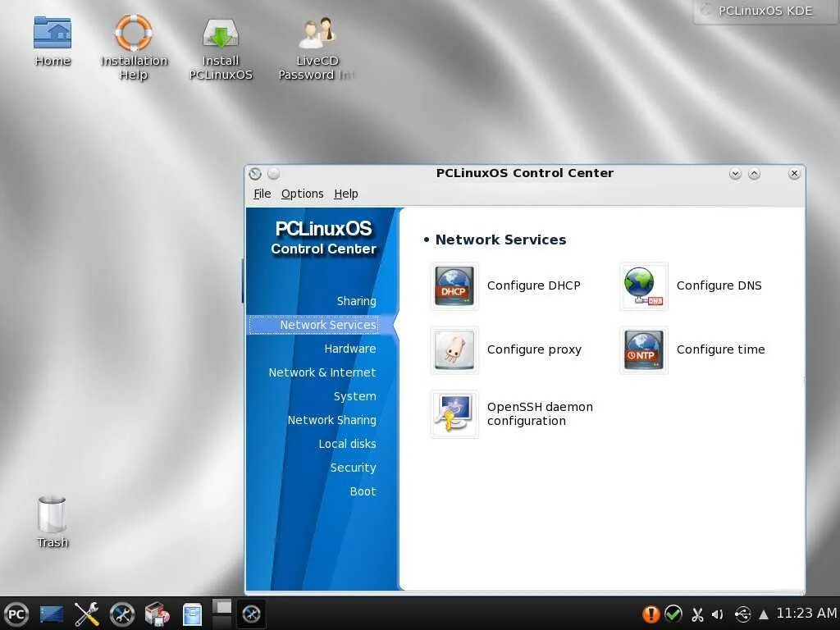Minimize the Control Center window
This screenshot has width=840, height=630.
(x=735, y=174)
